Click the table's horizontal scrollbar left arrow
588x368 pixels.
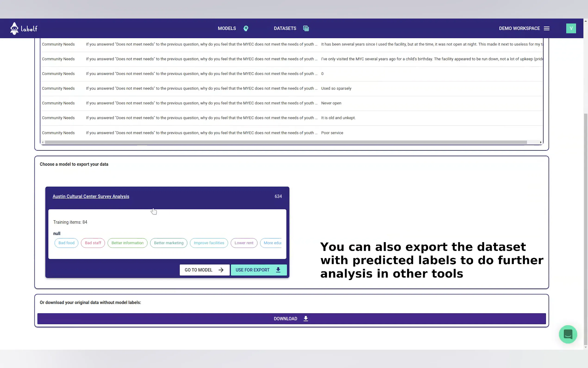[x=43, y=142]
